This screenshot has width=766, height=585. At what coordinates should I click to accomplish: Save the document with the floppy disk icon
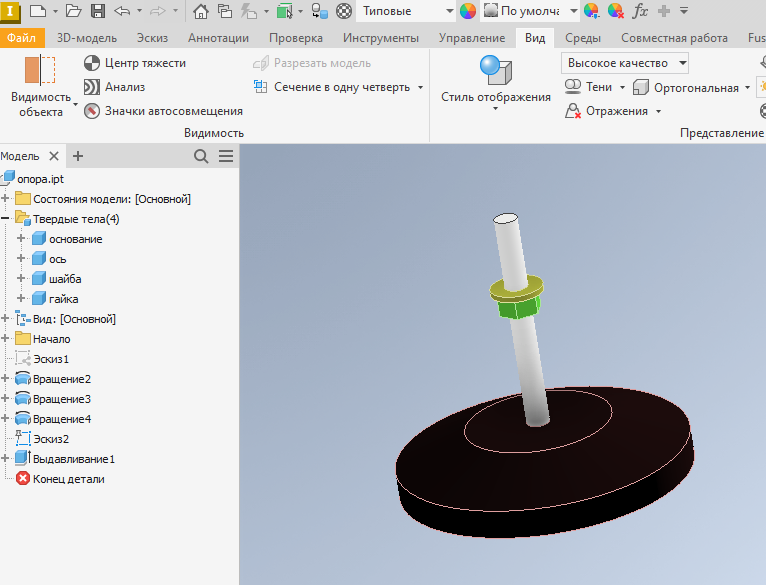point(98,11)
